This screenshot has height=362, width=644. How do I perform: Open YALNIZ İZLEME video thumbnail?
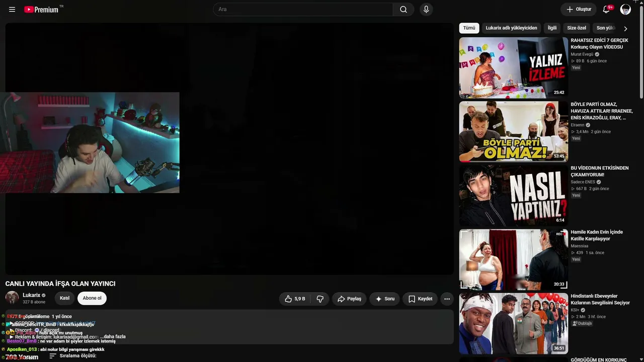click(x=513, y=67)
